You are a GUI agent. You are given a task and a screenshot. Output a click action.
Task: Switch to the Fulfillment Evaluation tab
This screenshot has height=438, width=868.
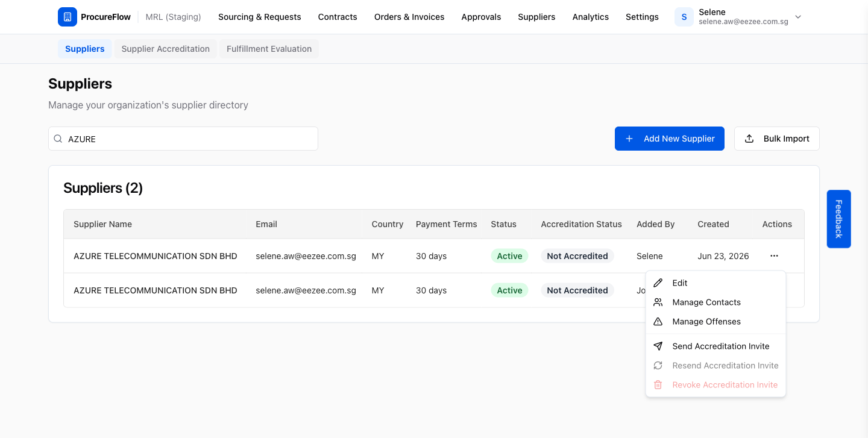[x=269, y=49]
